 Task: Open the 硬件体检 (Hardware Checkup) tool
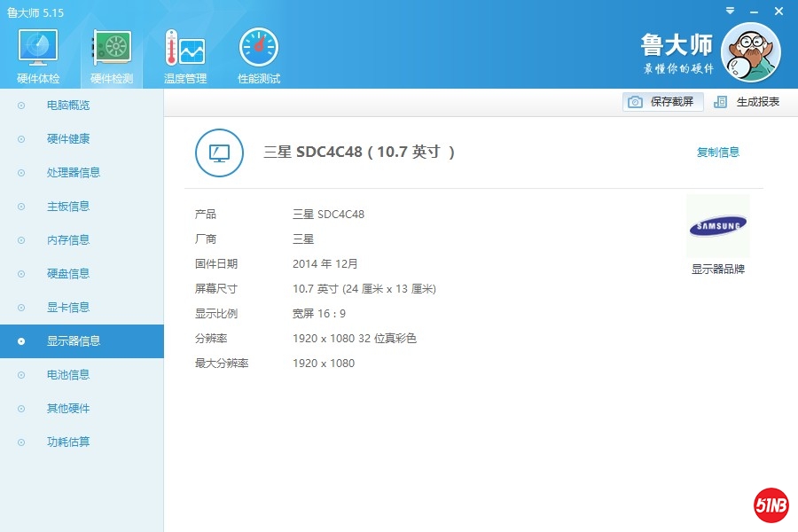pos(36,51)
